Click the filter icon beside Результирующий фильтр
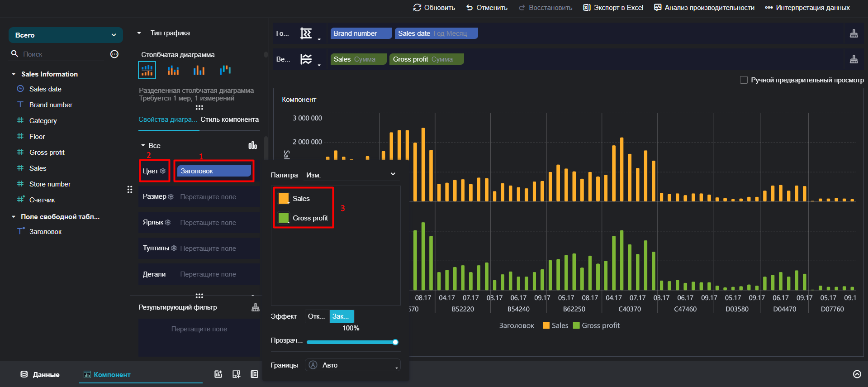The height and width of the screenshot is (387, 868). (256, 307)
